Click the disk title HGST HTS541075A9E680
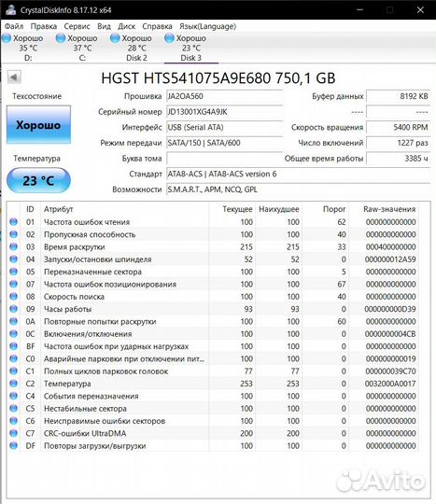This screenshot has height=504, width=436. coord(218,78)
